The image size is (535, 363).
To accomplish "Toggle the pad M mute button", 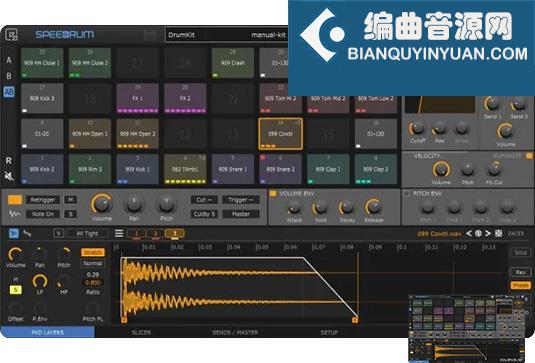I will [x=71, y=200].
